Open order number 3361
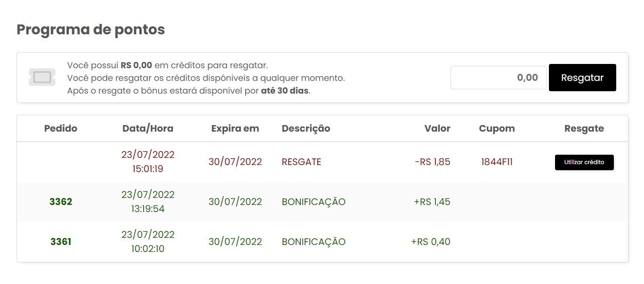This screenshot has width=644, height=284. point(61,242)
